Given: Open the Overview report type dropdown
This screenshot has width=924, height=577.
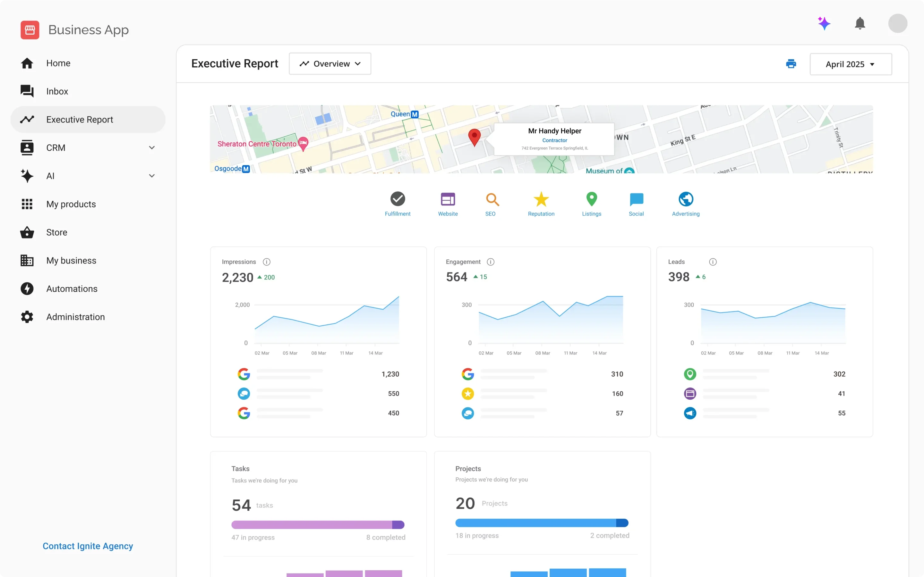Looking at the screenshot, I should click(x=330, y=63).
